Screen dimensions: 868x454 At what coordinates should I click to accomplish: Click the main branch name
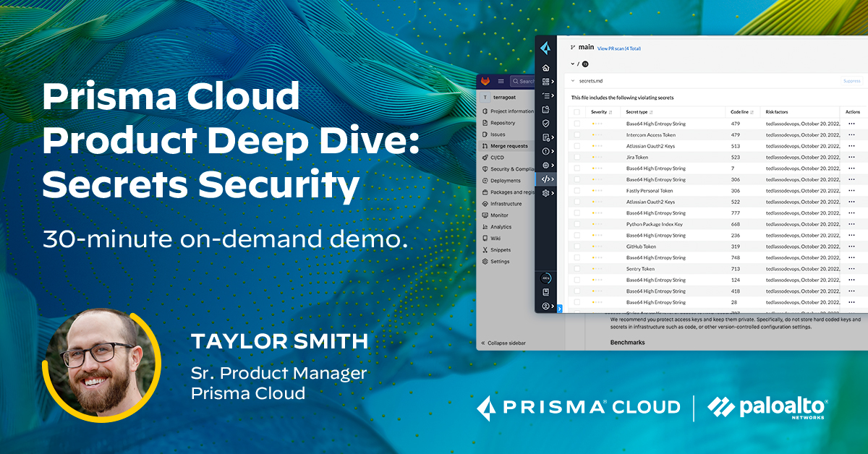click(x=586, y=47)
